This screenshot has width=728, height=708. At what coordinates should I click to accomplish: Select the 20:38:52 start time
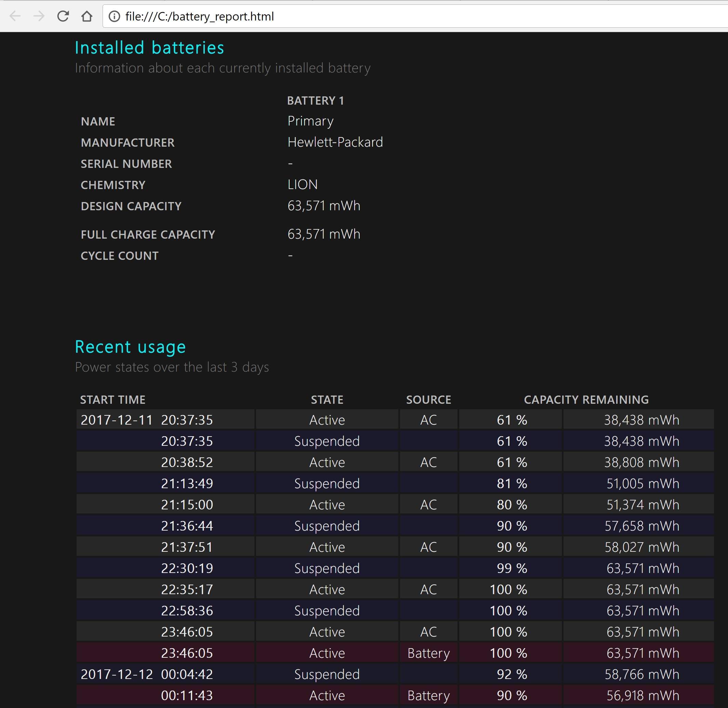click(187, 462)
